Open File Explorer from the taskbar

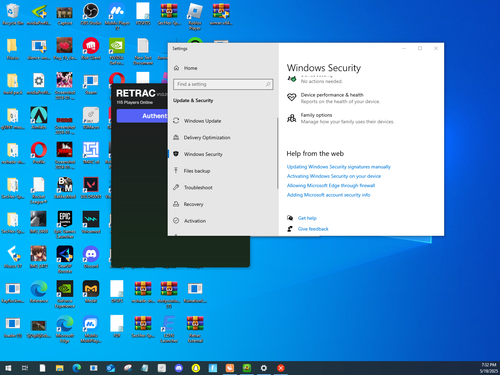pos(60,368)
